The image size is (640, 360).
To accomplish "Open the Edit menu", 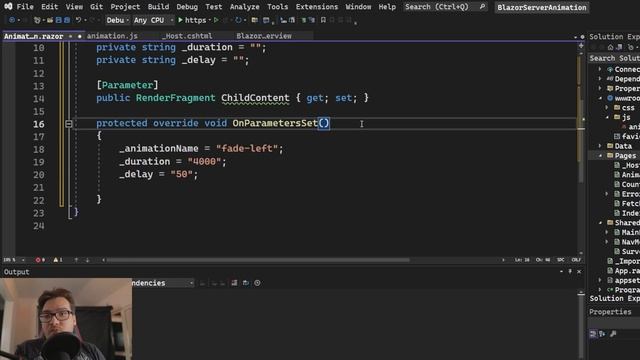I will coord(49,7).
